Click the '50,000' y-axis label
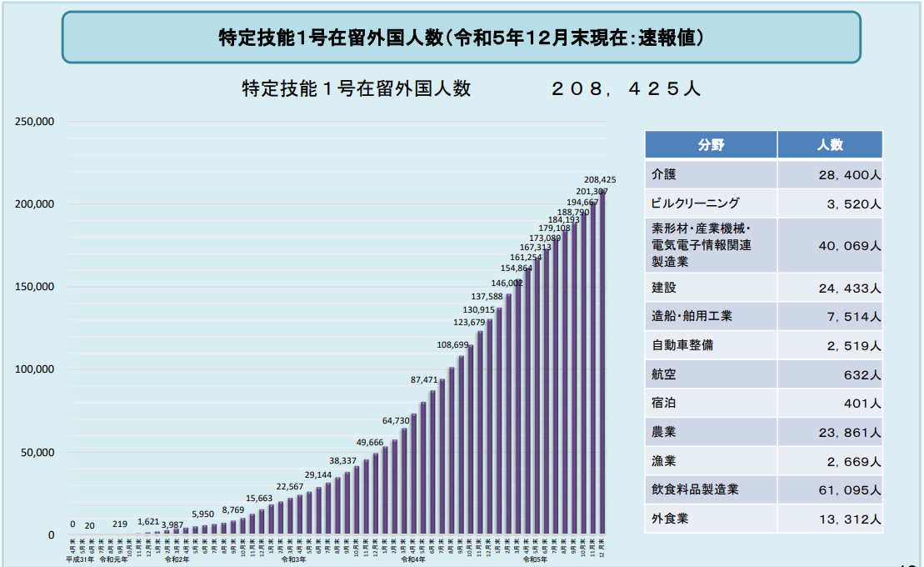This screenshot has height=567, width=924. point(37,453)
